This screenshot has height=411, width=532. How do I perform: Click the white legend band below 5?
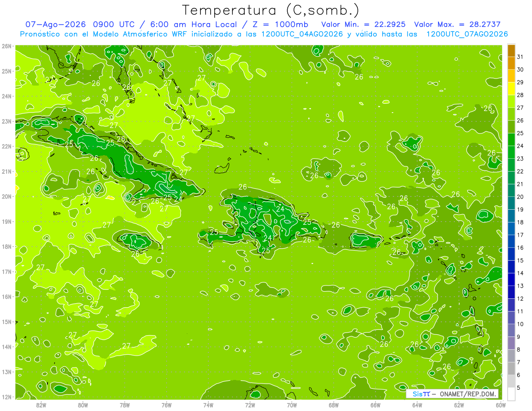point(511,394)
